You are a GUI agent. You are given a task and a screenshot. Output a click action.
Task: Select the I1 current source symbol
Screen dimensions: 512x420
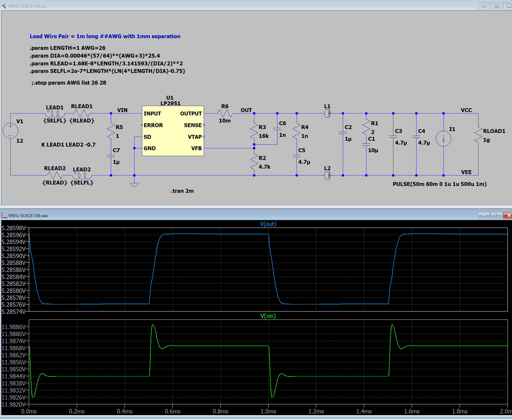coord(443,139)
